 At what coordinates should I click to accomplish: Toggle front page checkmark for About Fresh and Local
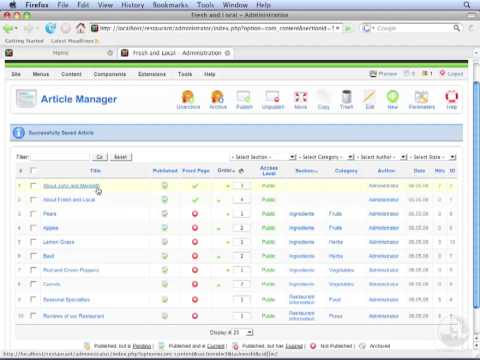click(195, 200)
